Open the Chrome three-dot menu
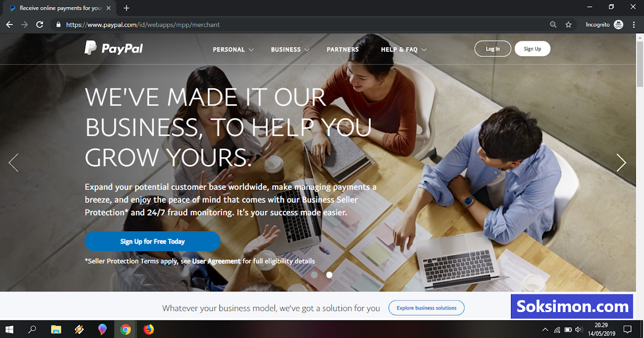Viewport: 644px width, 338px height. pyautogui.click(x=634, y=25)
